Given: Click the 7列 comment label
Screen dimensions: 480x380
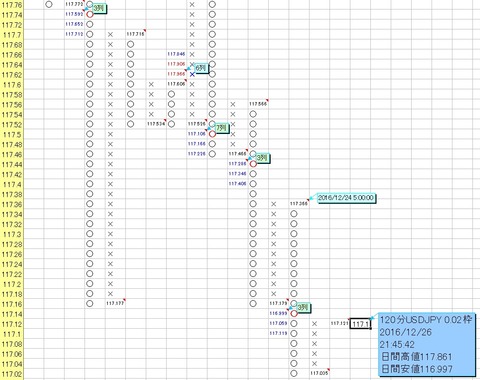Looking at the screenshot, I should pos(221,128).
